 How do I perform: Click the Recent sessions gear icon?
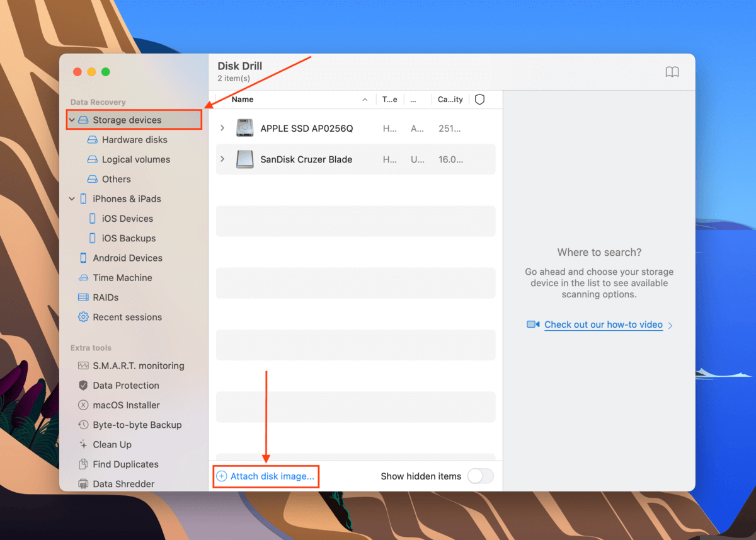pos(83,317)
